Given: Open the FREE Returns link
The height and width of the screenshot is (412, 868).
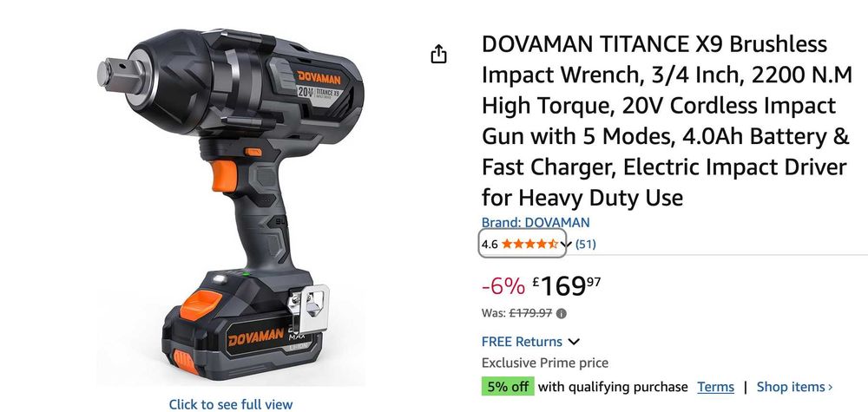Looking at the screenshot, I should coord(522,342).
